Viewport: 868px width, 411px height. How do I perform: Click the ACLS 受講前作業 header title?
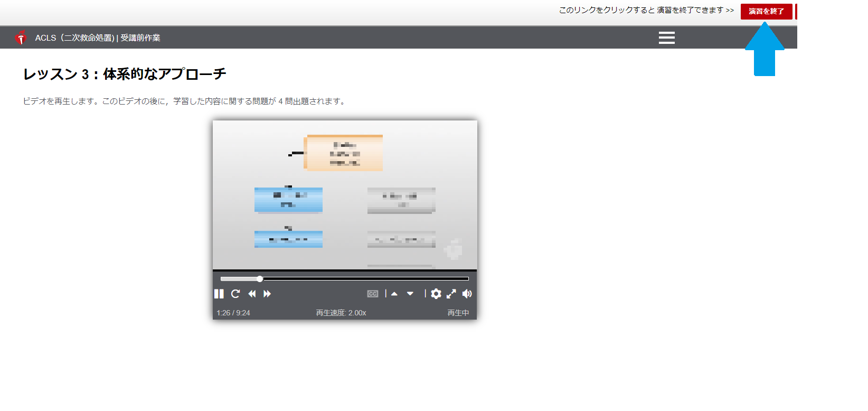98,38
